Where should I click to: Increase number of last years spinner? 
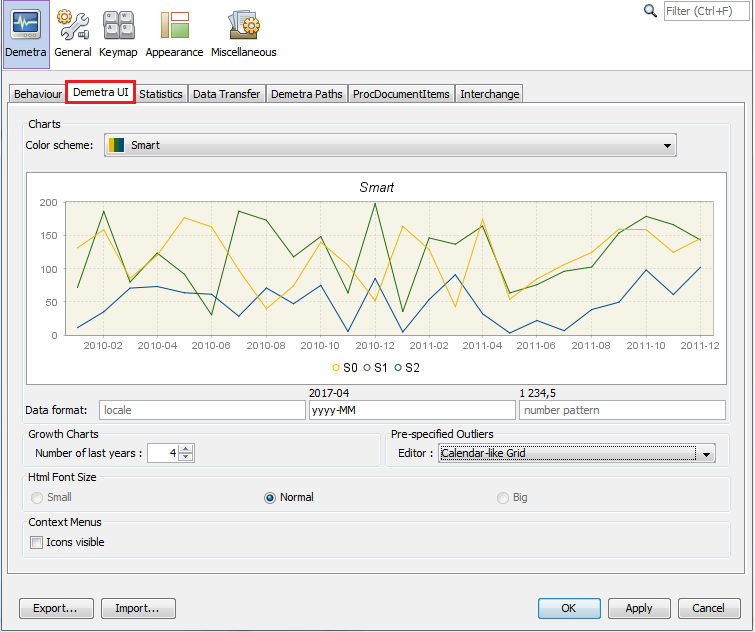pos(185,449)
